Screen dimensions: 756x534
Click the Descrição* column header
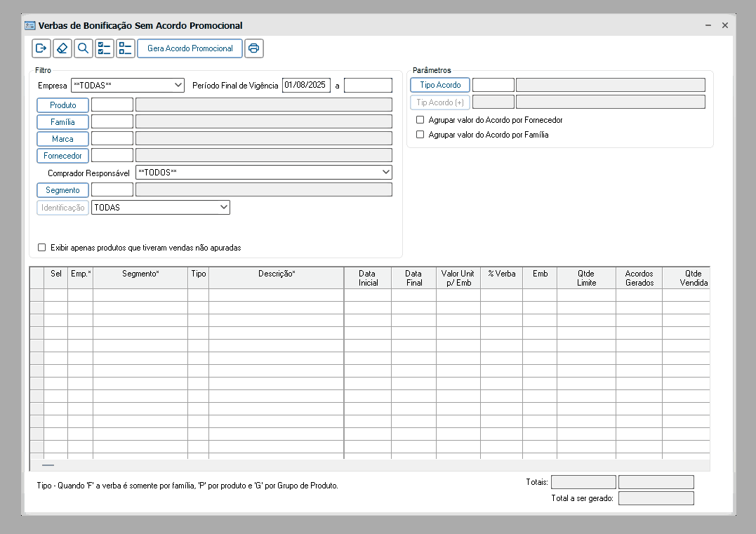pos(277,278)
